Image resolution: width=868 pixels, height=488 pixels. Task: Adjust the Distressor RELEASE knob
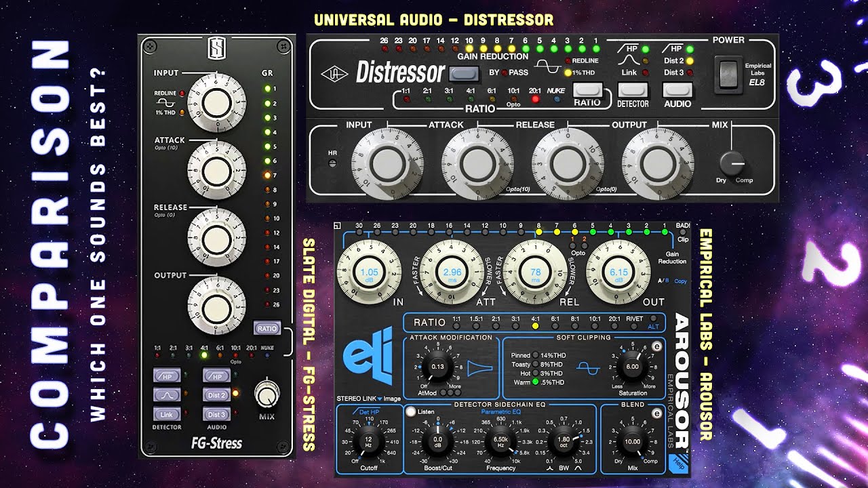click(568, 164)
